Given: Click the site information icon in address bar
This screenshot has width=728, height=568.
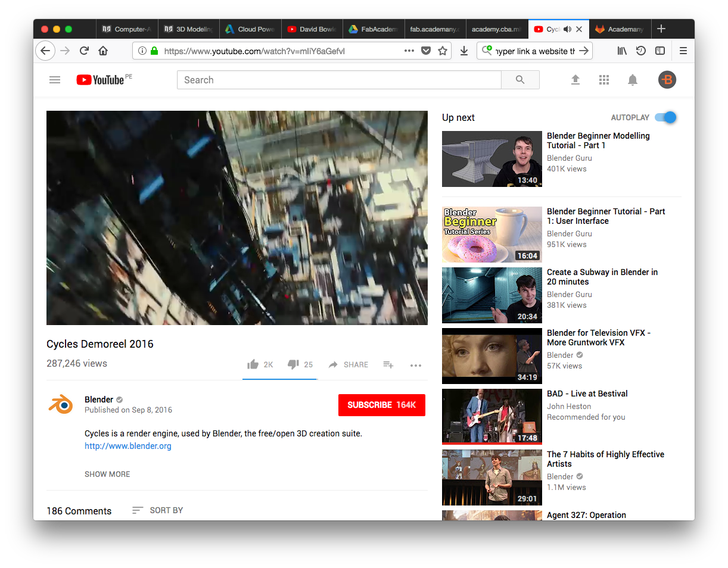Looking at the screenshot, I should [142, 51].
